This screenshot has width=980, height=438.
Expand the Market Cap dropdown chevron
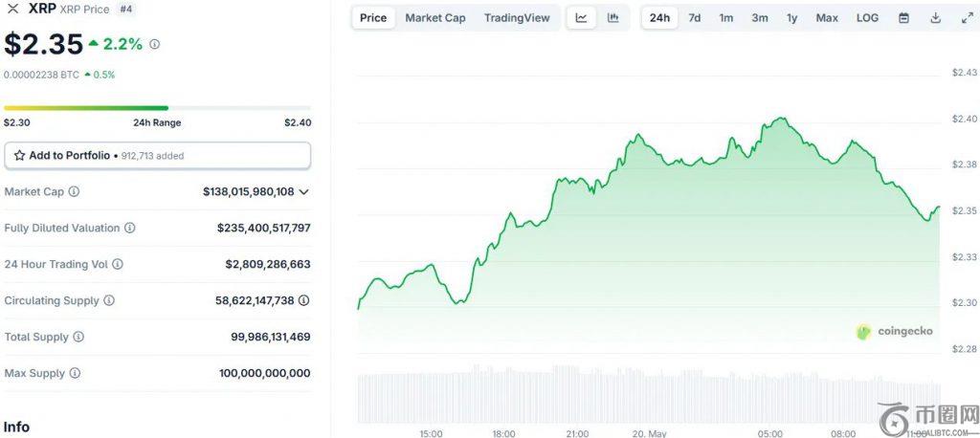point(304,192)
